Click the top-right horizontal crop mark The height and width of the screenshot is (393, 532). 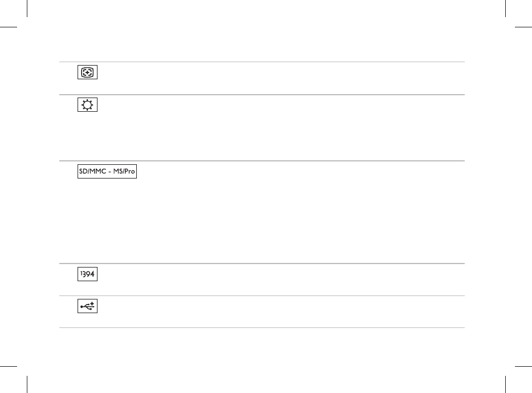pyautogui.click(x=523, y=27)
